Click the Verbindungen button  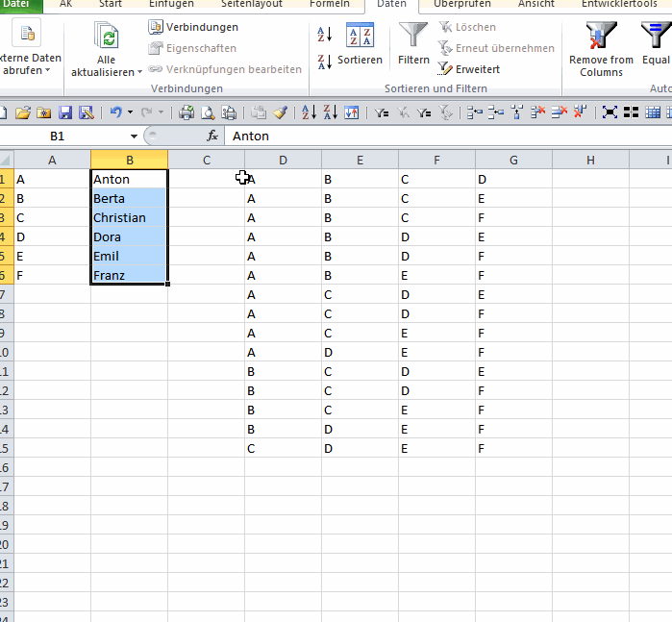click(x=193, y=27)
